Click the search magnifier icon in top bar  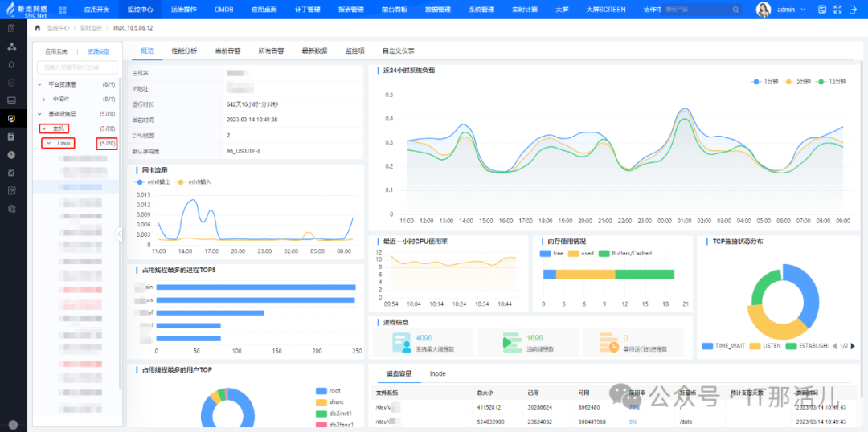735,10
